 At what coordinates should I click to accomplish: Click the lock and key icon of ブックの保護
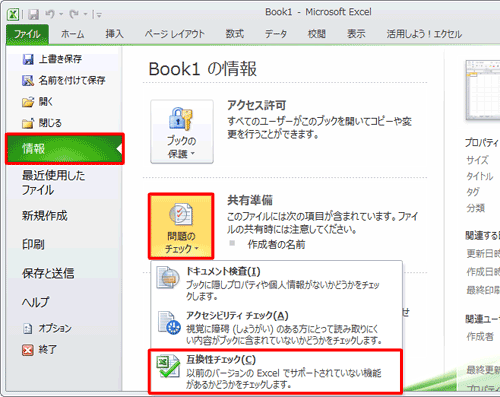click(x=181, y=119)
